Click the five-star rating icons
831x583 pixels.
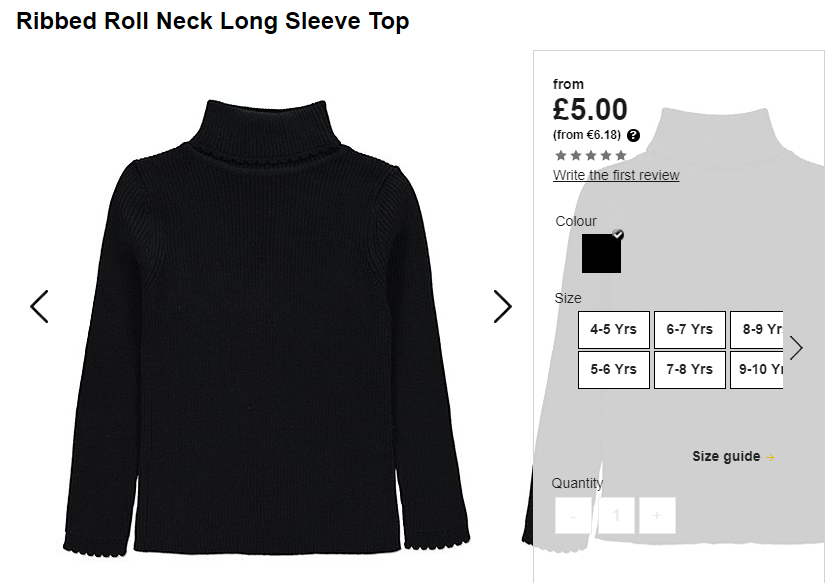coord(591,155)
